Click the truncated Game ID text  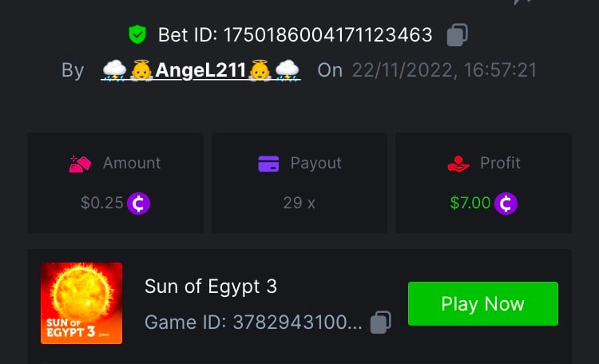(253, 322)
